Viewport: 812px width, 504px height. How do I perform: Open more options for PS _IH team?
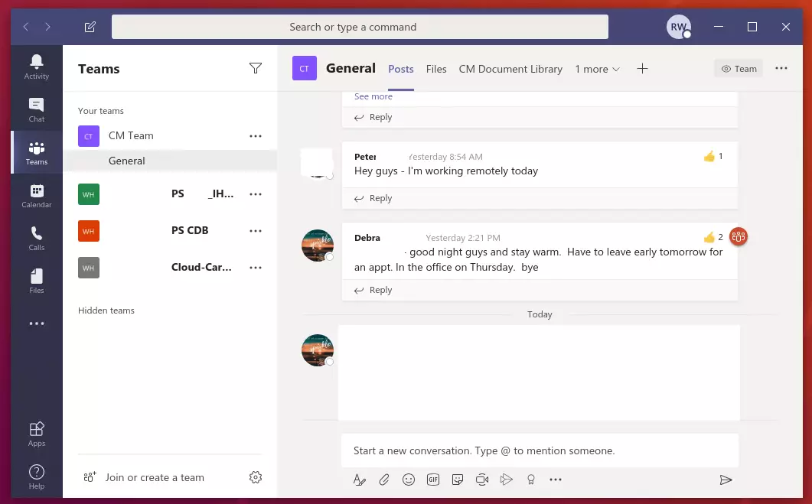tap(256, 194)
